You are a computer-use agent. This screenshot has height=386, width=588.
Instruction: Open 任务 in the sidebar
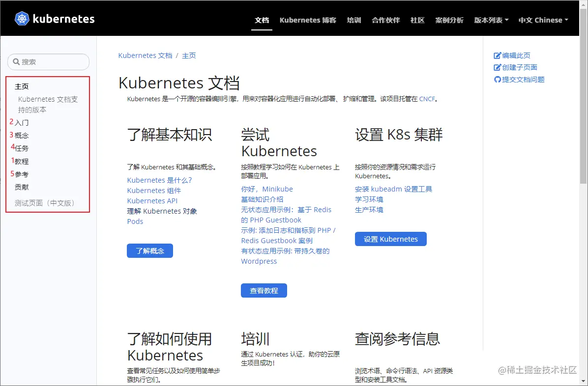[22, 148]
